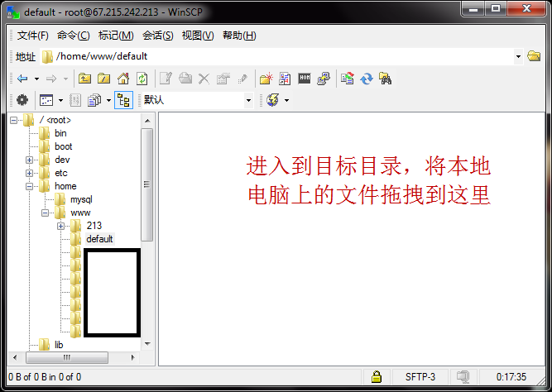Open the terminal console icon
The image size is (552, 392).
click(x=305, y=79)
